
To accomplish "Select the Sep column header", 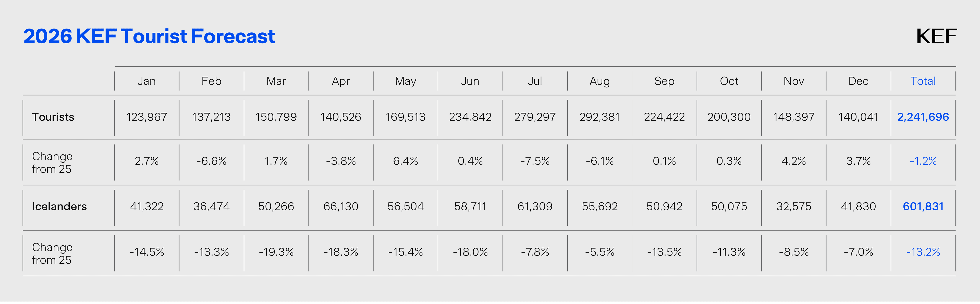I will (x=664, y=81).
